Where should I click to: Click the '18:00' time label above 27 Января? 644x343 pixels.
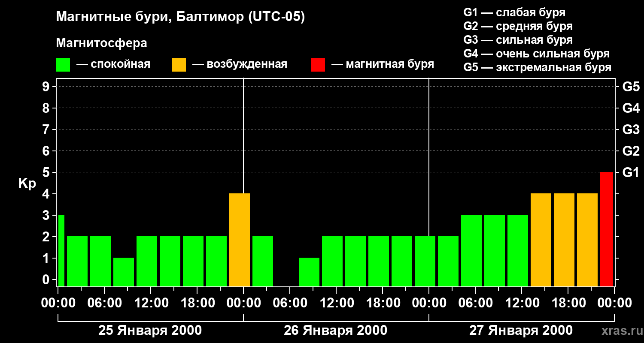click(568, 303)
